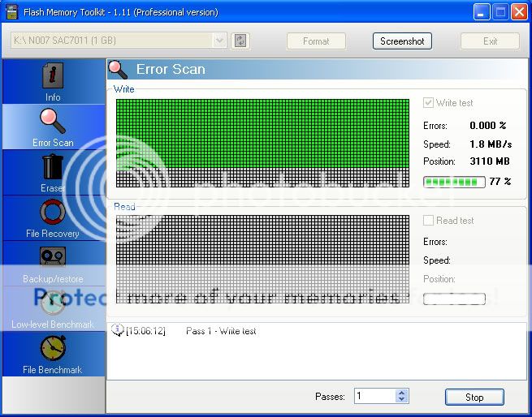Screen dimensions: 532x417
Task: Open File Recovery lifebuoy icon
Action: (53, 213)
